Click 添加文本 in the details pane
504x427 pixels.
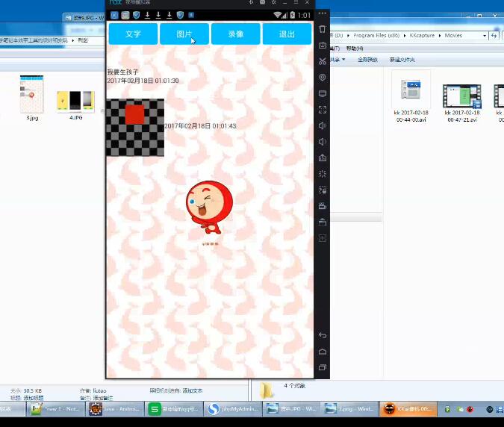(x=193, y=390)
